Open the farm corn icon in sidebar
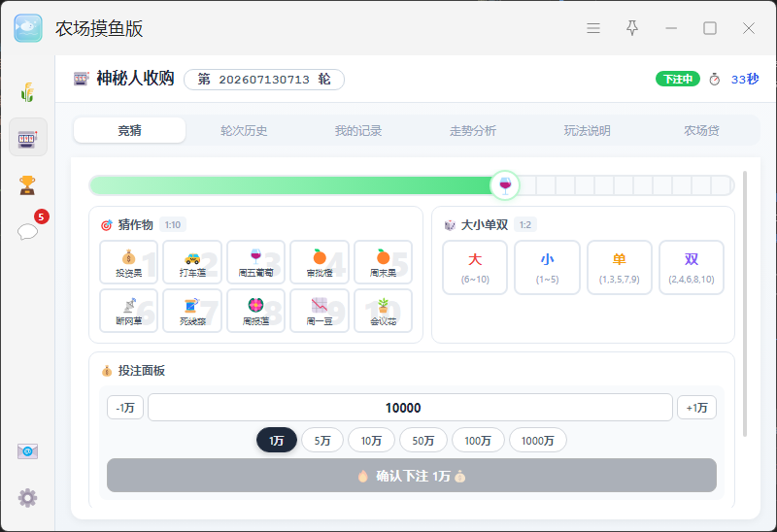 (x=28, y=92)
